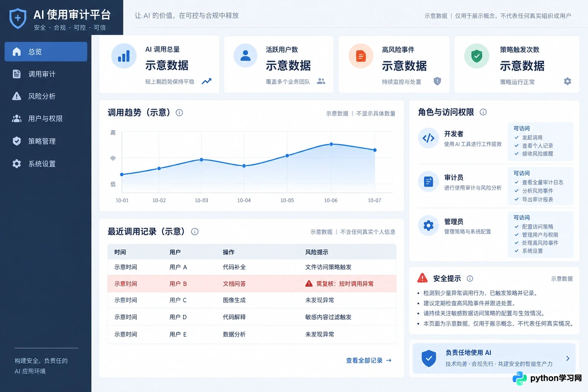Select the 10-03 data point on trend chart
Viewport: 588px width, 392px height.
click(201, 160)
